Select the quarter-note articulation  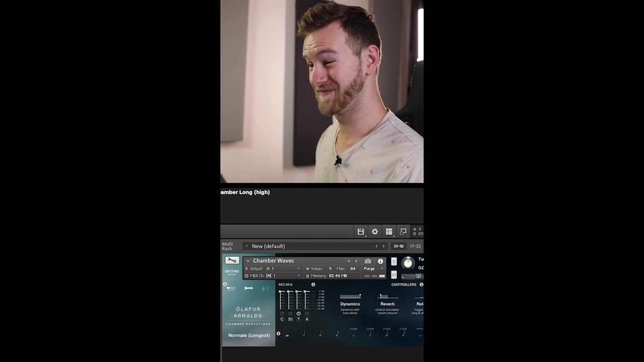point(320,333)
